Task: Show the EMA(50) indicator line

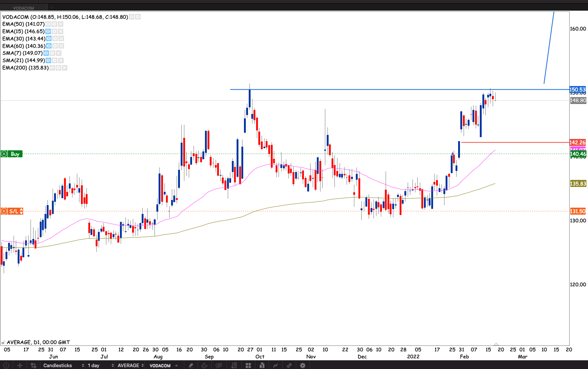Action: tap(48, 24)
